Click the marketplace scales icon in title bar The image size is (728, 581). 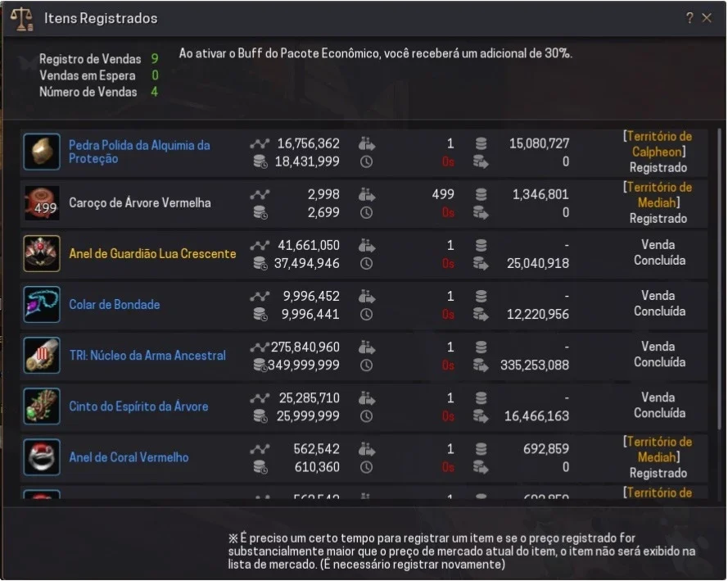coord(22,19)
